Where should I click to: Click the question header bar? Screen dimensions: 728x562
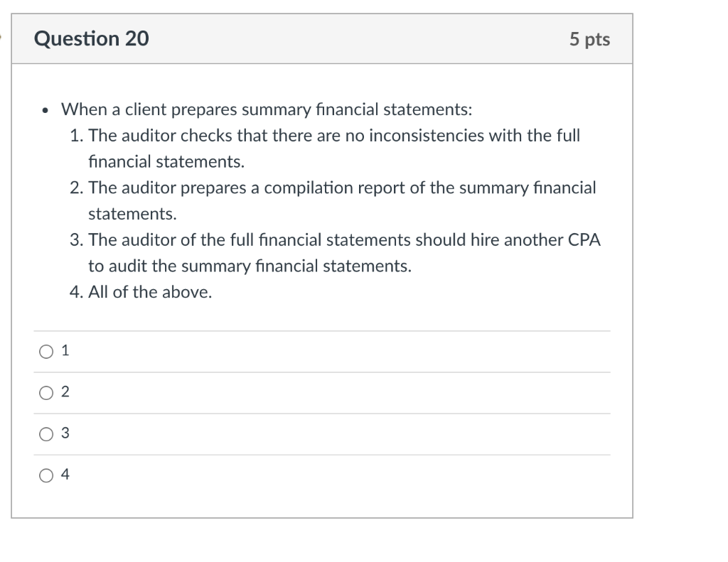(323, 39)
